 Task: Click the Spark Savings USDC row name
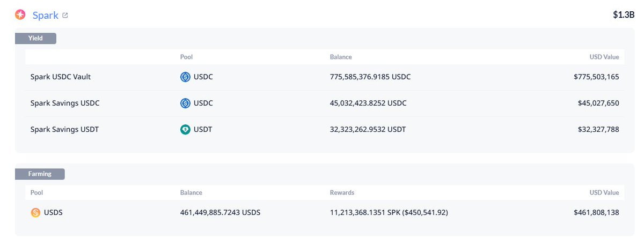(x=65, y=103)
